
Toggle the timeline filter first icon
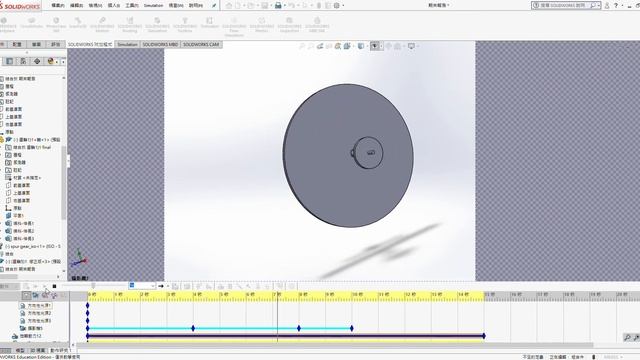(27, 295)
